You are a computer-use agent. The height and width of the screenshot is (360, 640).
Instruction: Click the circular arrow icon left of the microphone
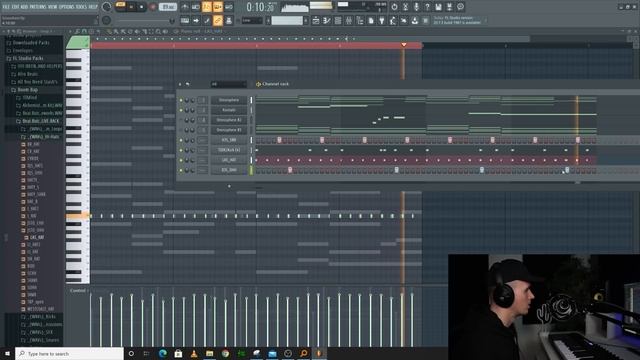394,7
